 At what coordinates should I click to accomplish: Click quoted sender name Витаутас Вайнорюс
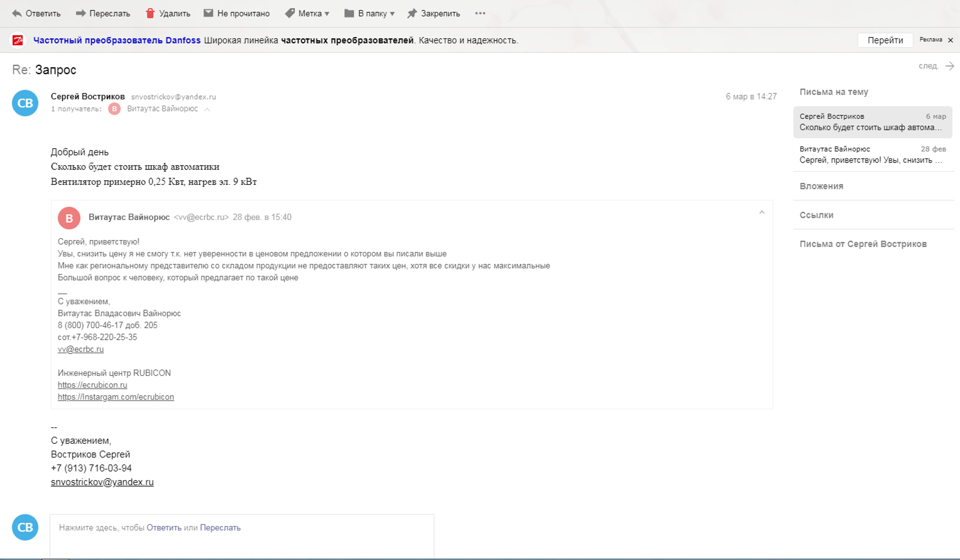point(129,217)
